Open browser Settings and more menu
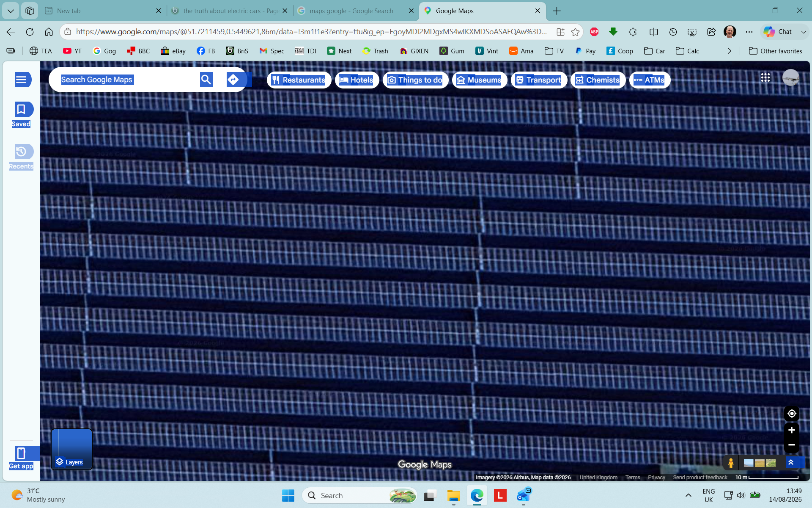The width and height of the screenshot is (812, 508). pyautogui.click(x=749, y=32)
